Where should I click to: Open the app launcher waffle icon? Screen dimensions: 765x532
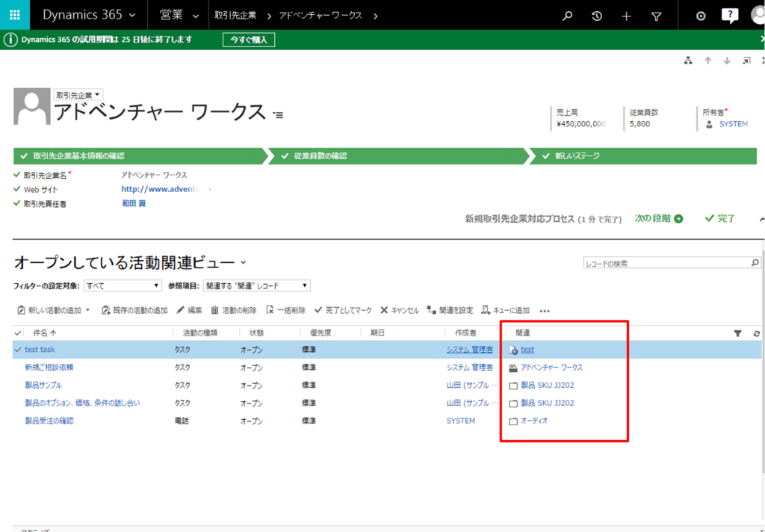coord(15,15)
